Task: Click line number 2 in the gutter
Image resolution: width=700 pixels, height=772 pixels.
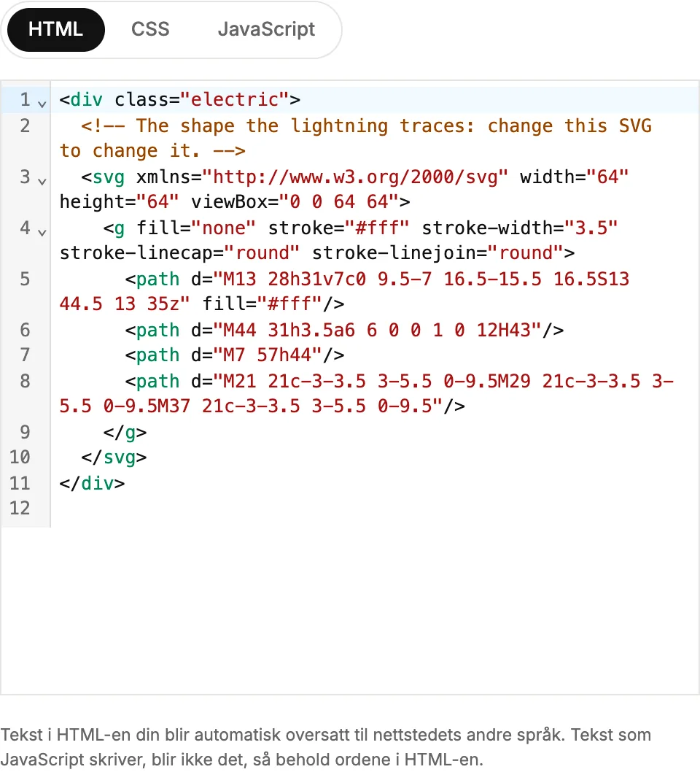Action: click(25, 126)
